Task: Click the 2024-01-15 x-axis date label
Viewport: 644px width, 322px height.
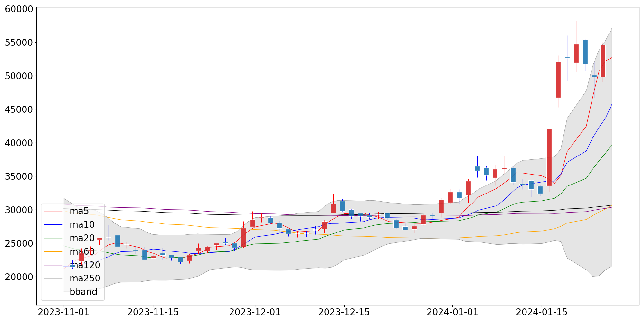Action: click(x=542, y=312)
